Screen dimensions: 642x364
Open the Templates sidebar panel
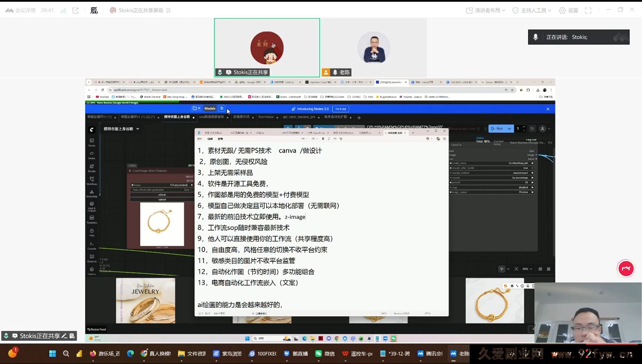tap(91, 215)
